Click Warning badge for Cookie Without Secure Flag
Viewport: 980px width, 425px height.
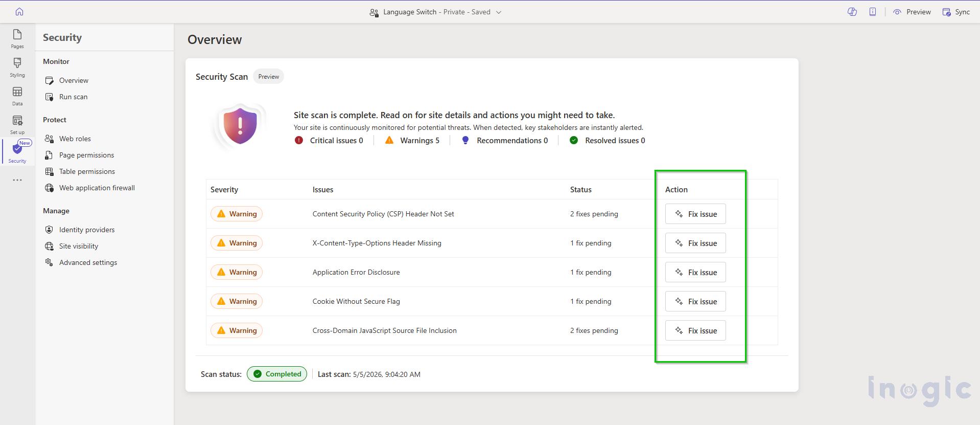(x=237, y=301)
